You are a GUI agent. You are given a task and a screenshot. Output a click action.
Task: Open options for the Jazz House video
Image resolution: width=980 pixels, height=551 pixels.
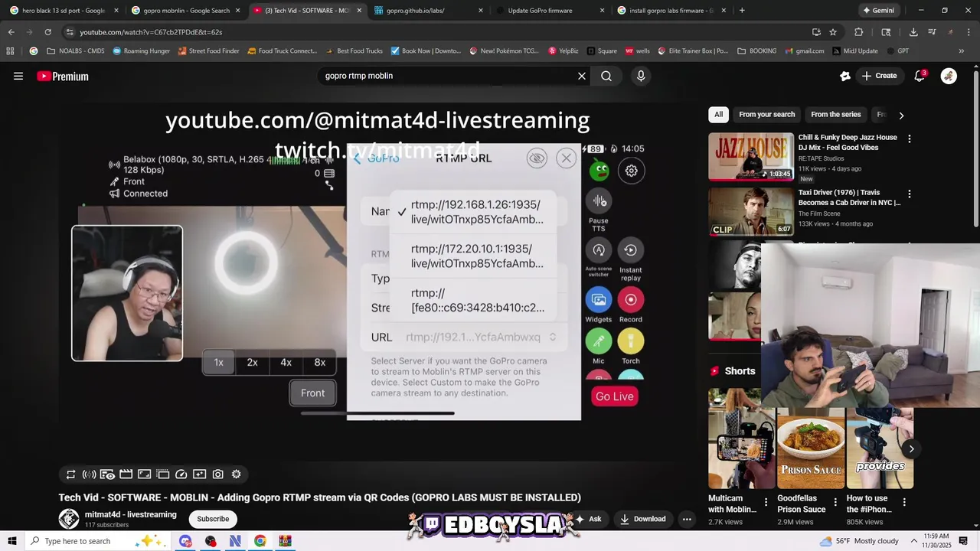point(910,139)
